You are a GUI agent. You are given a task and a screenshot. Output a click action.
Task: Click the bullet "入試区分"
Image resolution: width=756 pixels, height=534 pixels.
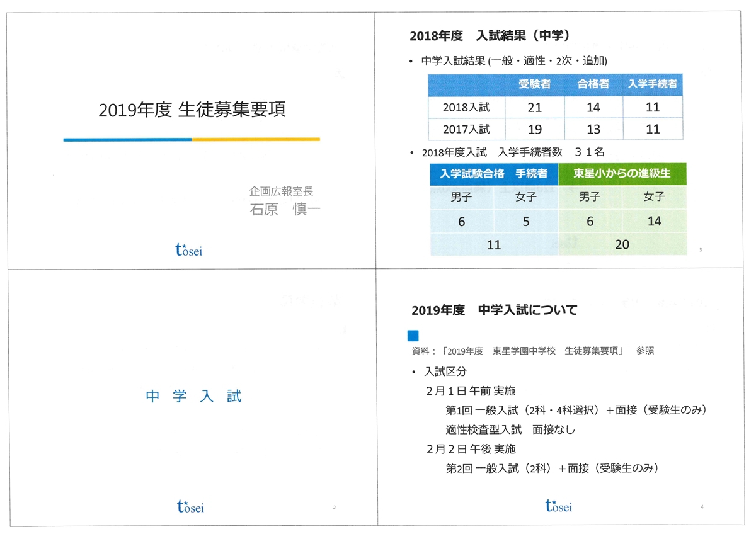445,372
